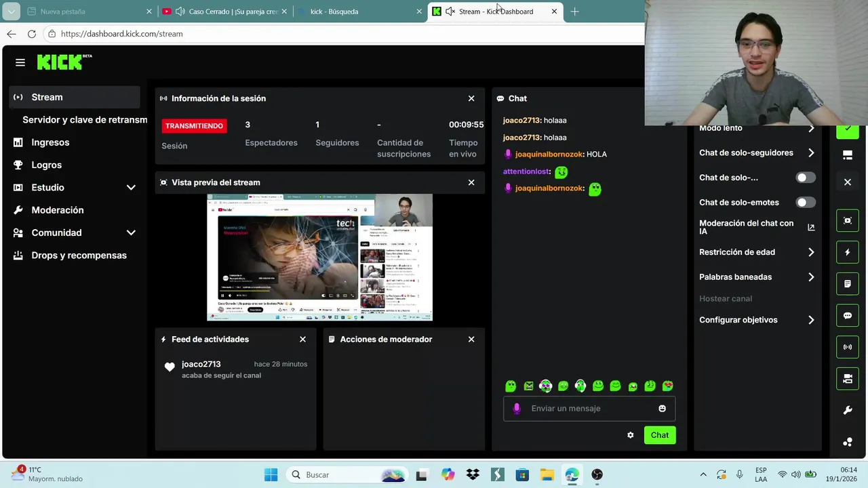This screenshot has width=868, height=488.
Task: Select the heart-eyes emote
Action: tap(668, 386)
